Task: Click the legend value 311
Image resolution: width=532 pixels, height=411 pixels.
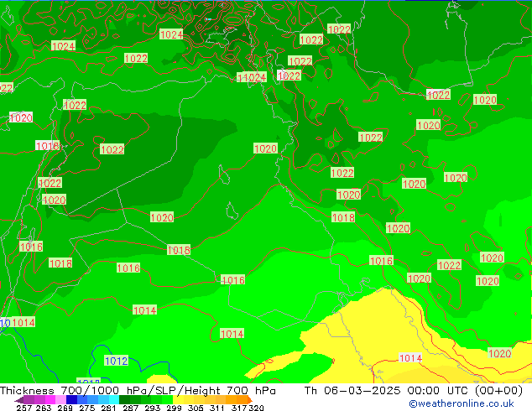Action: pyautogui.click(x=217, y=408)
